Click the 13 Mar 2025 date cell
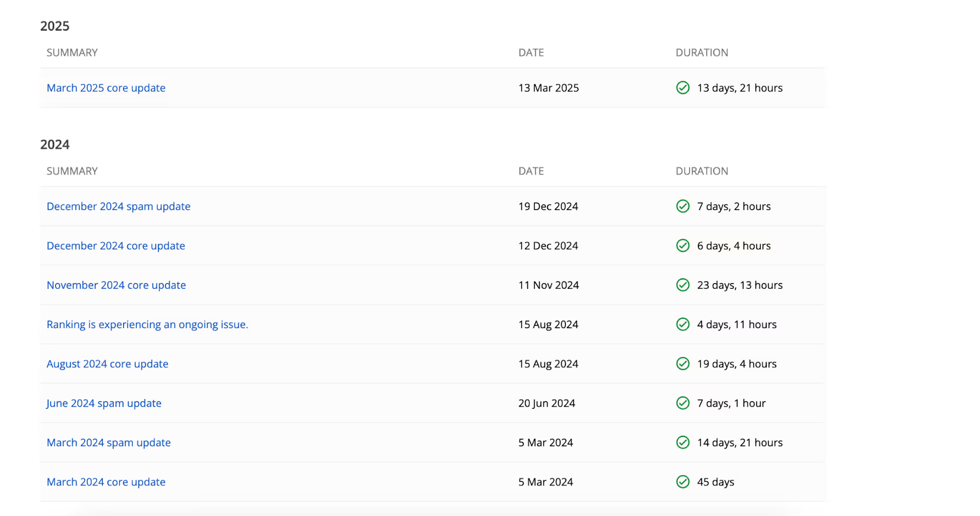The width and height of the screenshot is (980, 516). 549,88
